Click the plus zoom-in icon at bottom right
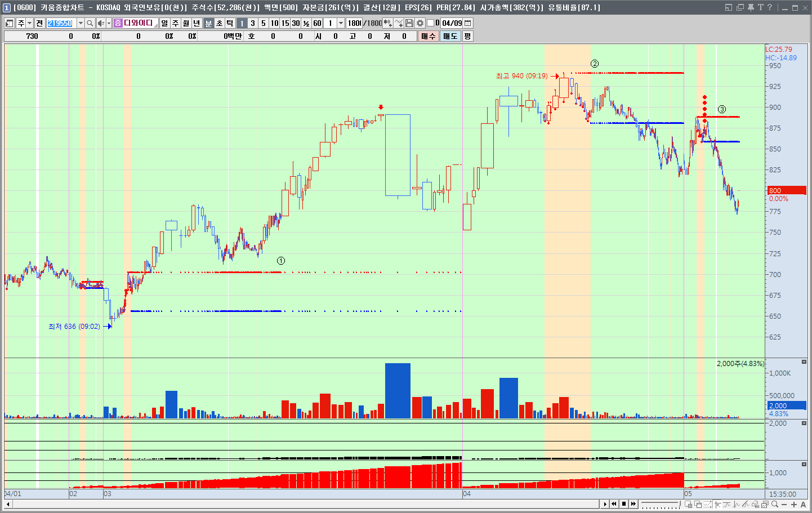The image size is (812, 513). pyautogui.click(x=794, y=505)
